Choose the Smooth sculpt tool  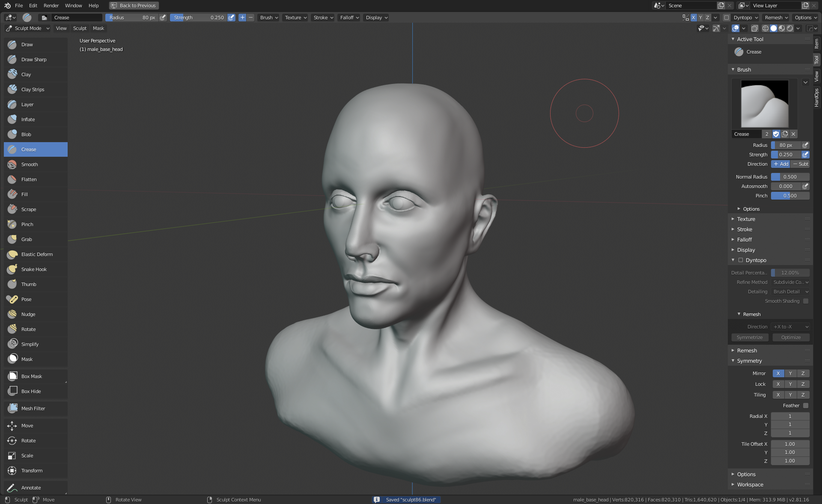click(x=29, y=164)
